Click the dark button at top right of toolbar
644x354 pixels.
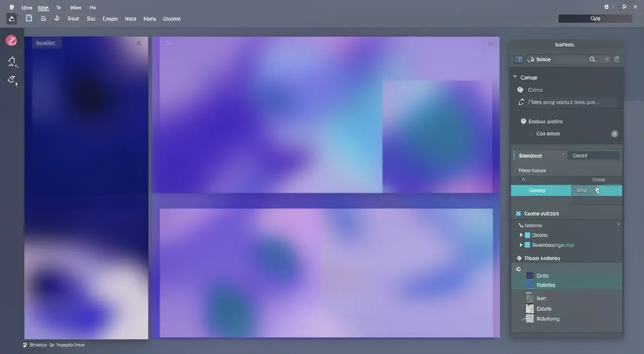(x=595, y=19)
